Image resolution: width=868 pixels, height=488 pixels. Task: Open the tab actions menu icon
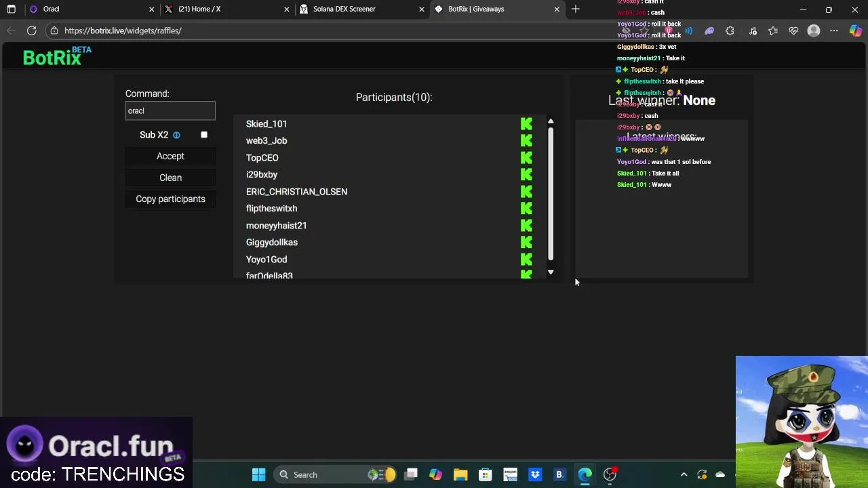pos(11,9)
